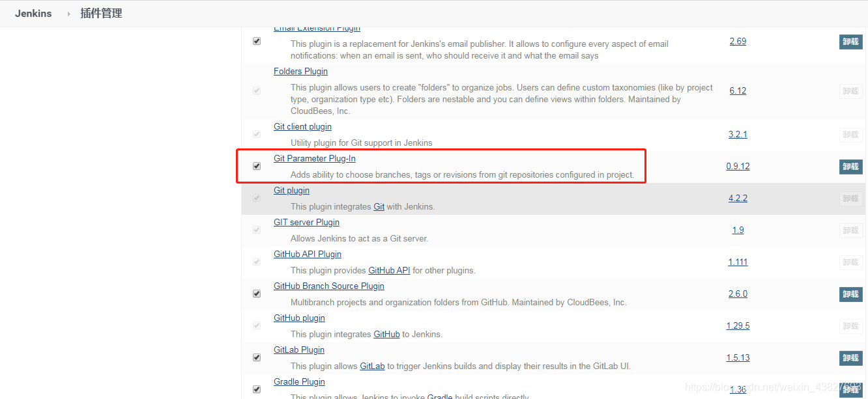Viewport: 868px width, 399px height.
Task: Uninstall the Git Parameter Plug-In
Action: (850, 167)
